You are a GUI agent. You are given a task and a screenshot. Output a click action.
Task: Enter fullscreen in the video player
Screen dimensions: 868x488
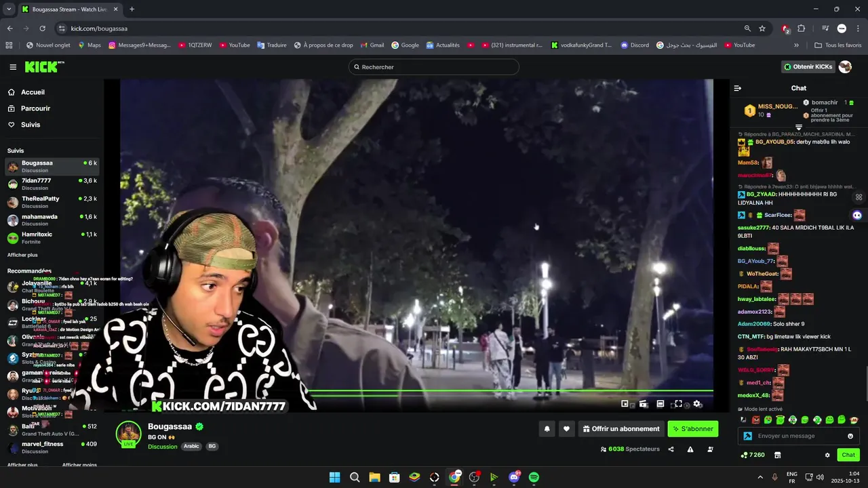[678, 404]
